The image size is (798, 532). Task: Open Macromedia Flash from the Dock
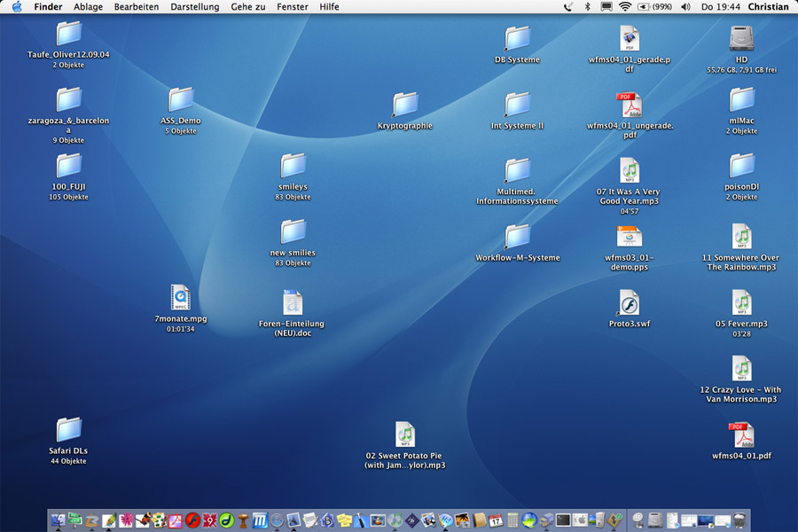192,520
